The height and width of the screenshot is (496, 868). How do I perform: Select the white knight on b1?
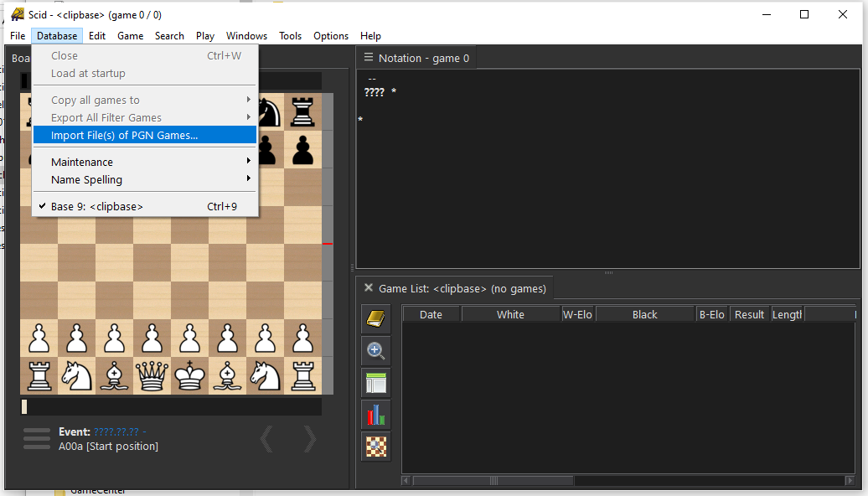[x=77, y=376]
